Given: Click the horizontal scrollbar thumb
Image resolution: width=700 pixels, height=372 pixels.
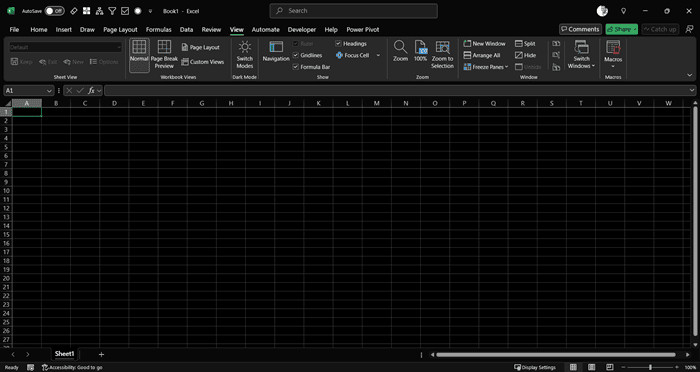Looking at the screenshot, I should (x=556, y=355).
